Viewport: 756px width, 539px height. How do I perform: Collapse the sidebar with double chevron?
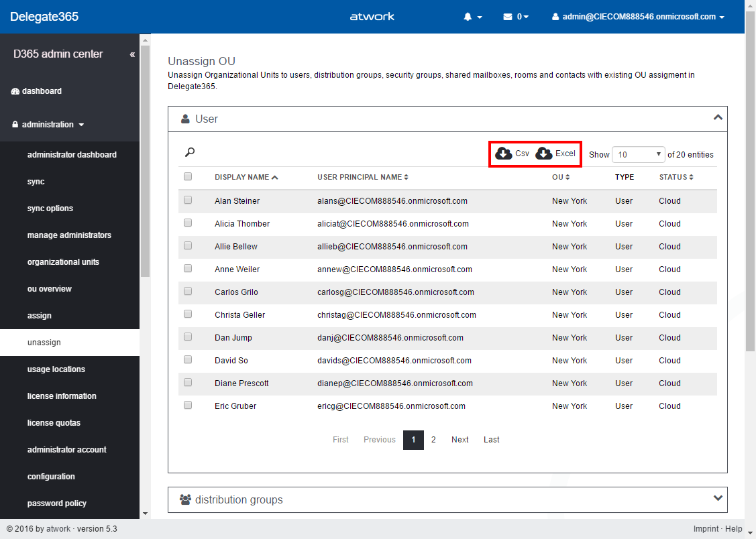coord(132,54)
